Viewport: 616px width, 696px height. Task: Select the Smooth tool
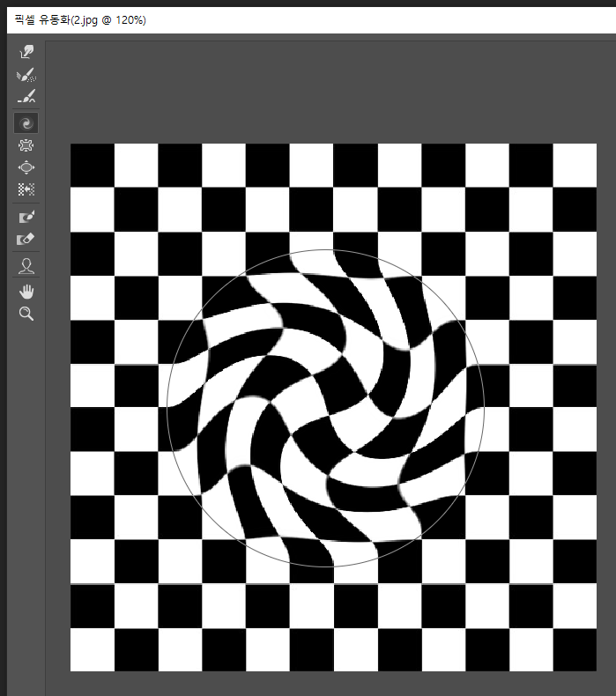click(x=26, y=96)
